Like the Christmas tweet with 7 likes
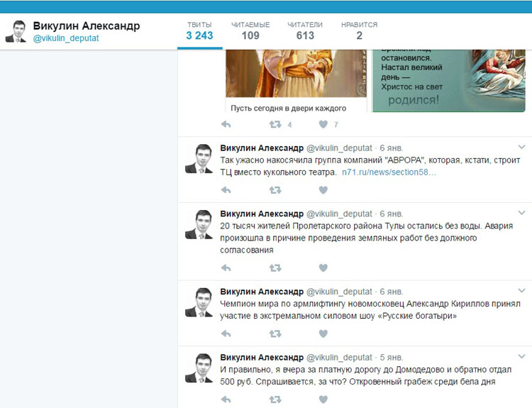 tap(323, 125)
